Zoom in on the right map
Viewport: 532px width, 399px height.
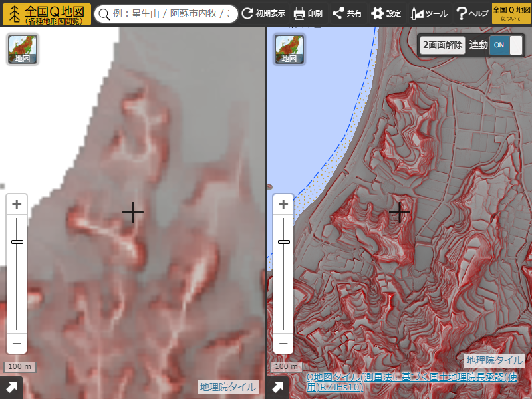283,204
